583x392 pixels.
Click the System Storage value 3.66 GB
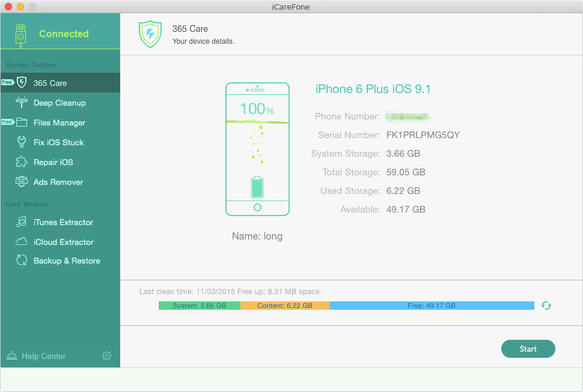(x=403, y=154)
